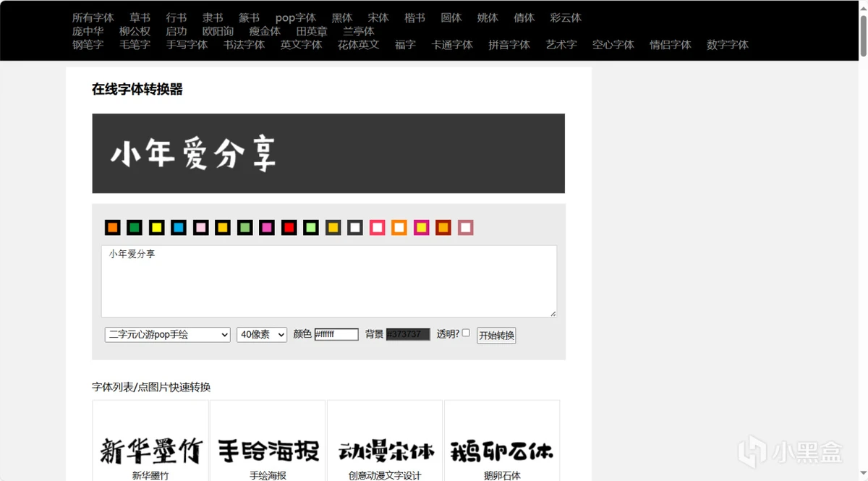This screenshot has width=868, height=481.
Task: Click the 开始转换 button
Action: pyautogui.click(x=496, y=336)
